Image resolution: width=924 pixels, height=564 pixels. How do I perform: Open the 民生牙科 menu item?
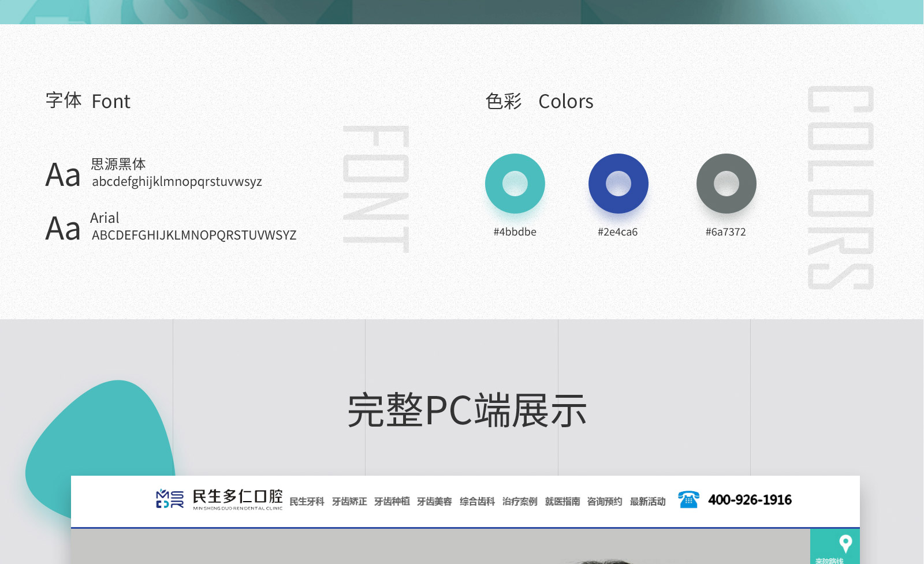tap(307, 501)
